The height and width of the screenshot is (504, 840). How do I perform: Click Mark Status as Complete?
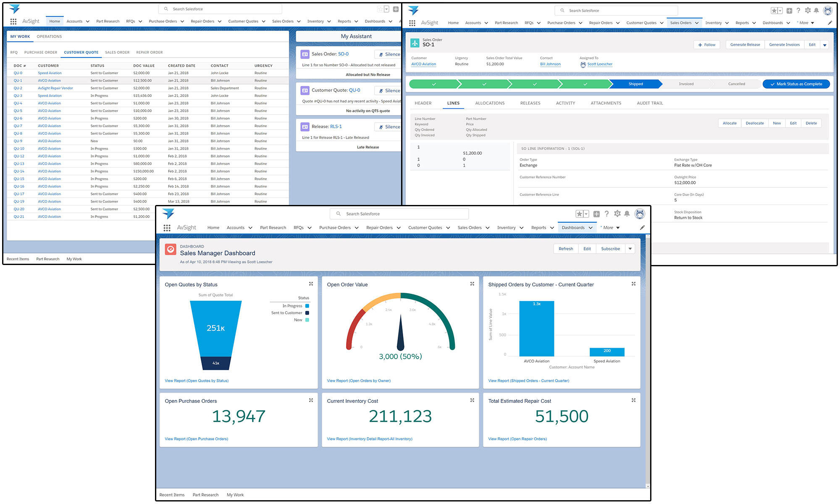click(x=796, y=84)
